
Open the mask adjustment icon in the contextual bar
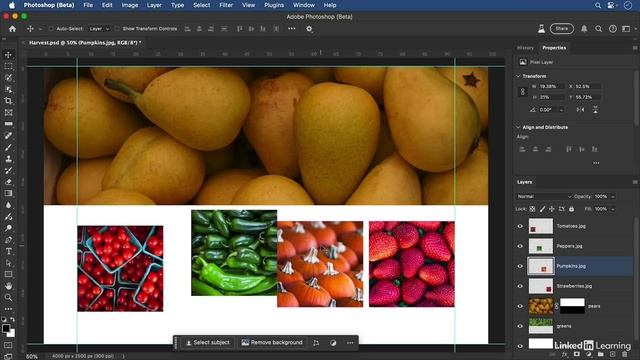(x=333, y=343)
